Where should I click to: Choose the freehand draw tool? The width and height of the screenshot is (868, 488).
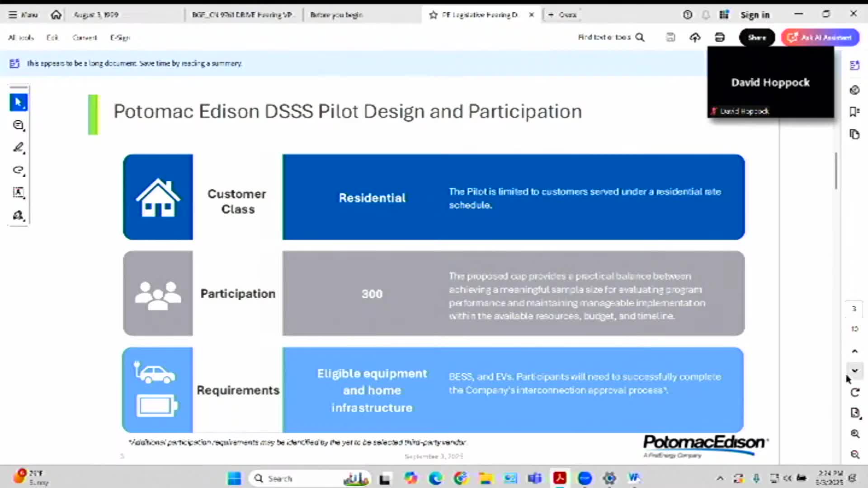click(x=18, y=170)
